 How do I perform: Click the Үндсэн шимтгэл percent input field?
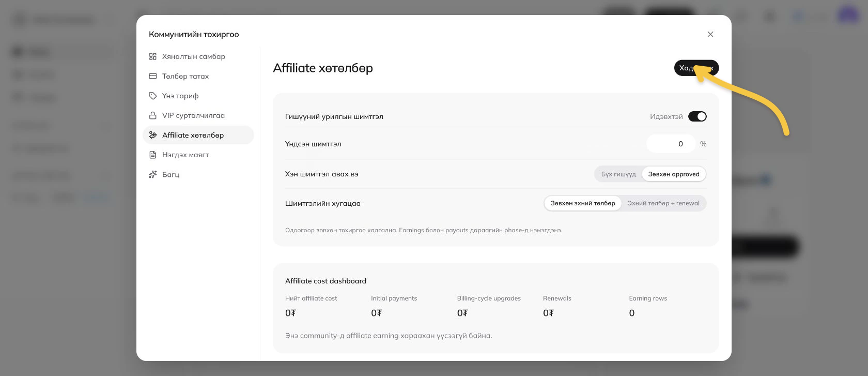click(671, 144)
